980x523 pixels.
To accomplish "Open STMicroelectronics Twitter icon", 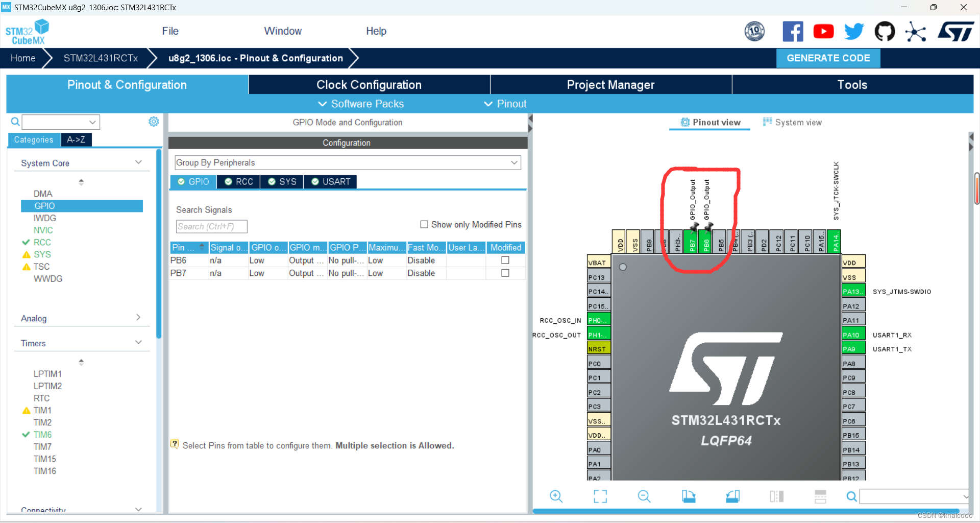I will (x=854, y=31).
